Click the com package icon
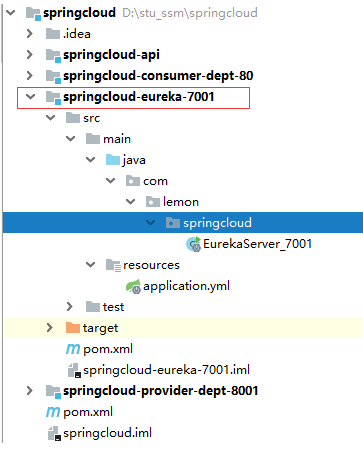The height and width of the screenshot is (453, 363). (x=133, y=181)
